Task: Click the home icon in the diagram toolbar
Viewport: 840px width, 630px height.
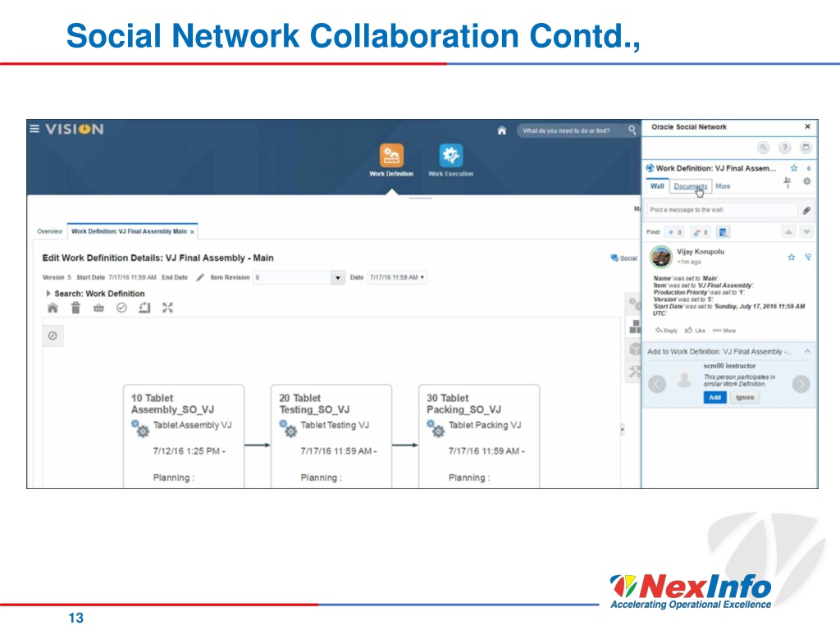Action: click(52, 308)
